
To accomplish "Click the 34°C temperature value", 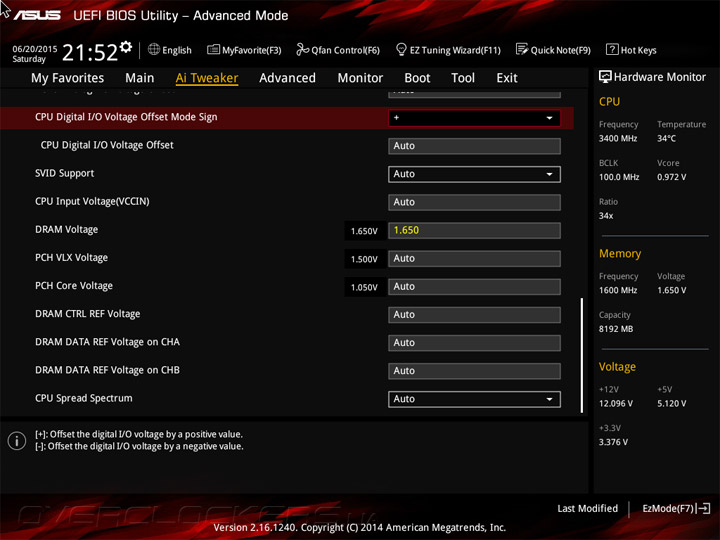I will click(666, 138).
